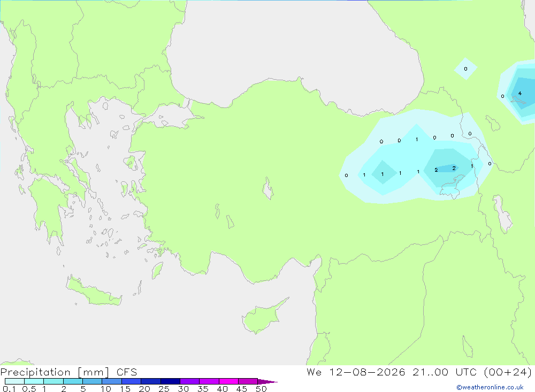Click the legend label '0.5'
The width and height of the screenshot is (535, 392).
click(x=29, y=389)
